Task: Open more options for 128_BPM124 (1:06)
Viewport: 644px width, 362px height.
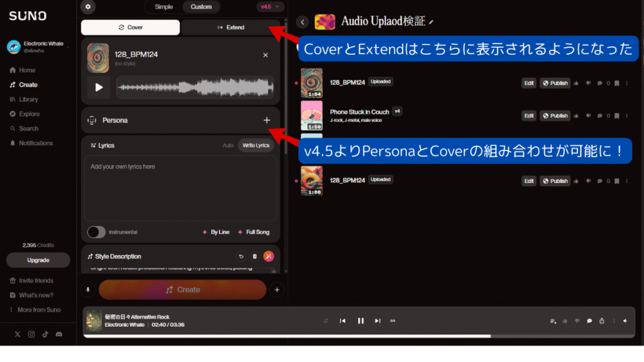Action: coord(627,181)
